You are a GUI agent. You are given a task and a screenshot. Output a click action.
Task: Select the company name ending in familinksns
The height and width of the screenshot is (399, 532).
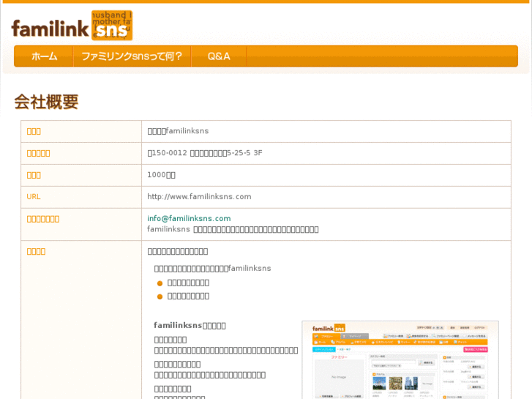[x=178, y=131]
